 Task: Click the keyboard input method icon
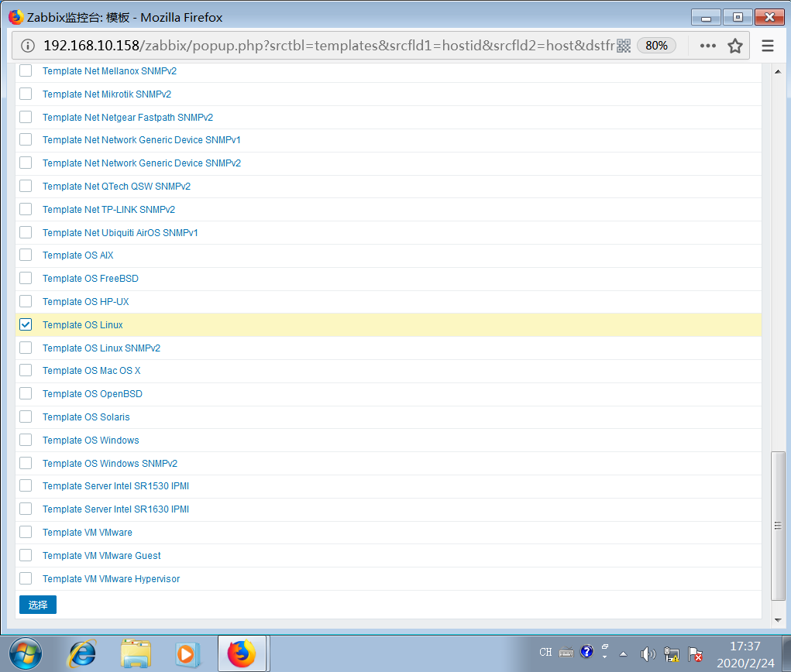pos(566,653)
